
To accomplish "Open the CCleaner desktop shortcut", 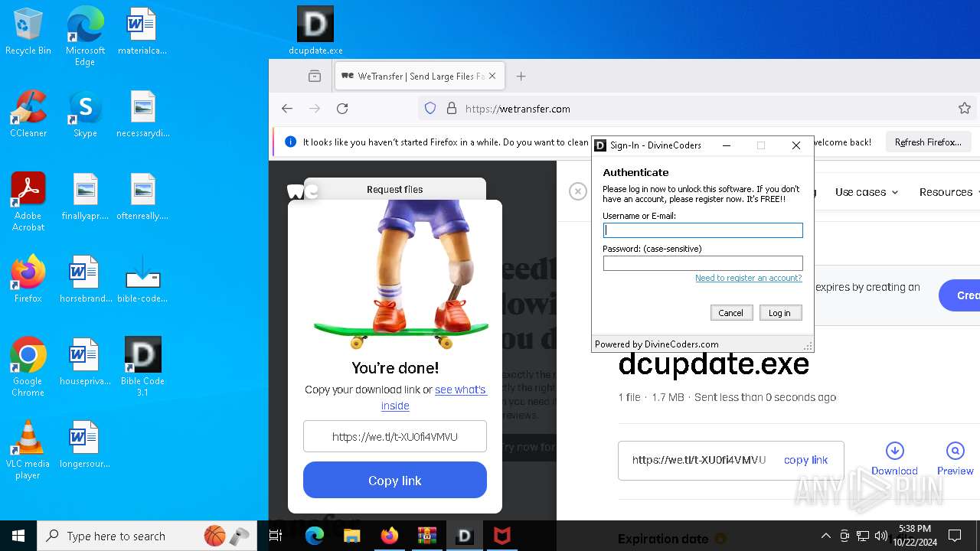I will (x=28, y=114).
